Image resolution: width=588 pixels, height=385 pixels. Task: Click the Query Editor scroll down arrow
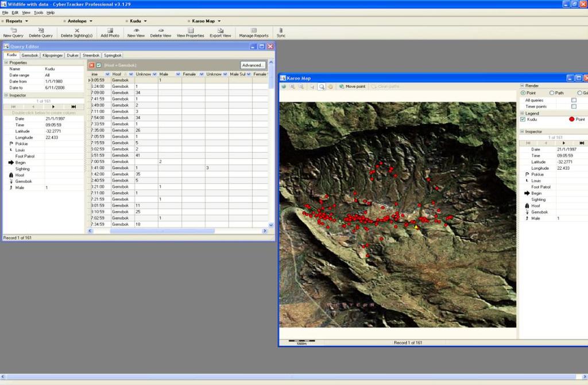pyautogui.click(x=271, y=225)
